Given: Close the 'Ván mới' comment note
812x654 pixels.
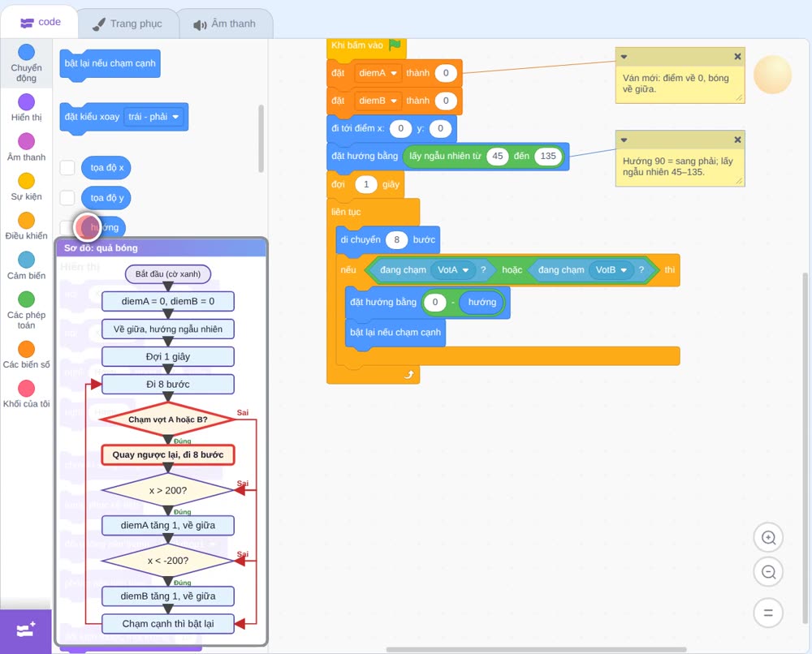Looking at the screenshot, I should pos(737,57).
